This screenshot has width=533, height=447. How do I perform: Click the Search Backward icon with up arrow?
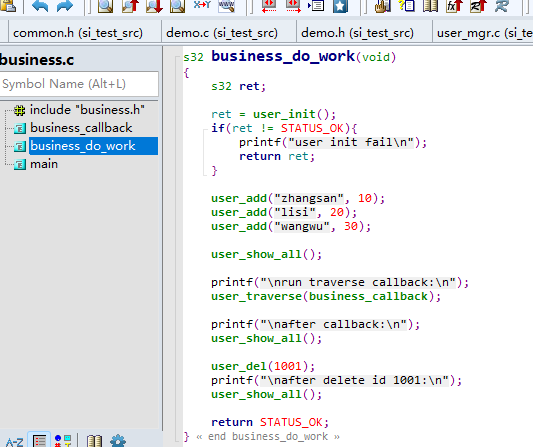tap(130, 6)
